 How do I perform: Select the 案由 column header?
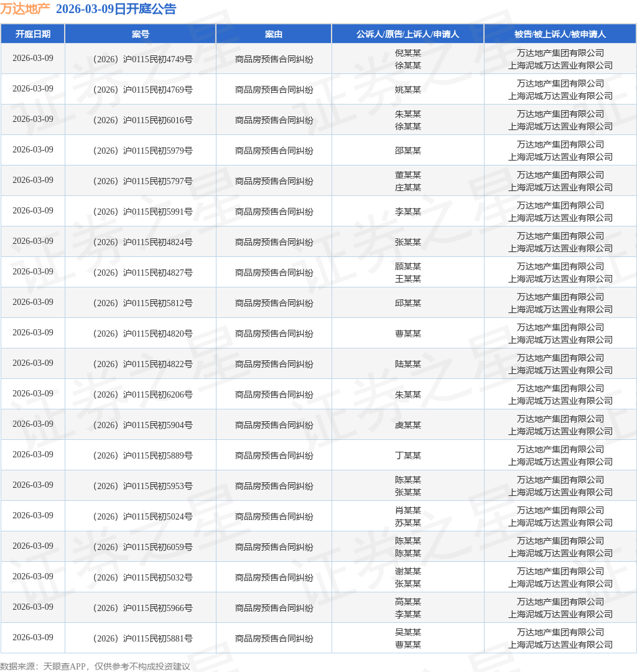point(274,34)
